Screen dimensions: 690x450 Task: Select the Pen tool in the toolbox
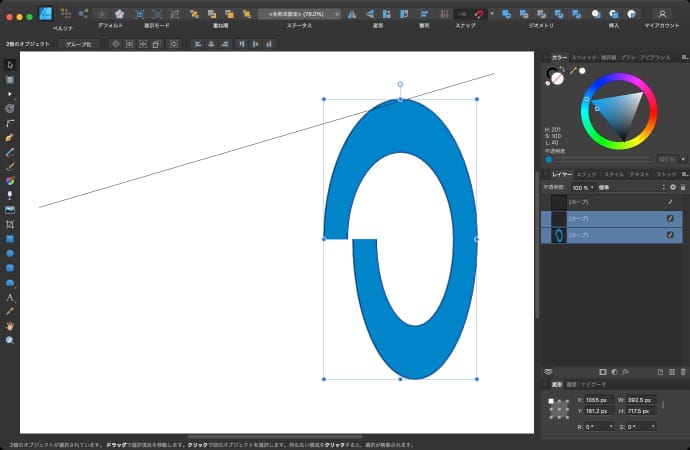pos(10,136)
